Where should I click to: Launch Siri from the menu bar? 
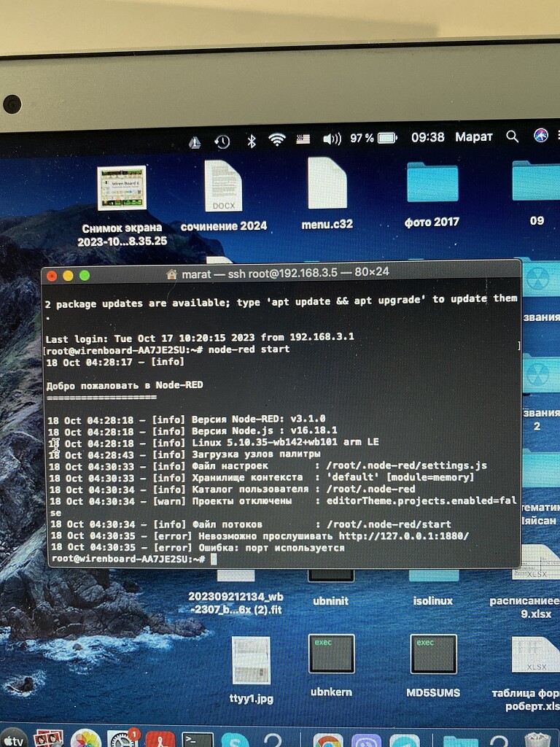pyautogui.click(x=540, y=135)
